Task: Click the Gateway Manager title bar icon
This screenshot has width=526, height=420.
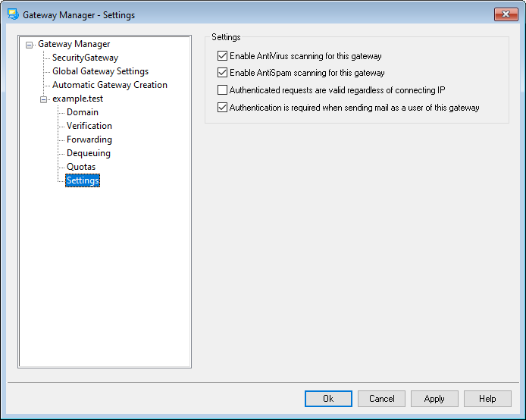Action: pyautogui.click(x=13, y=14)
